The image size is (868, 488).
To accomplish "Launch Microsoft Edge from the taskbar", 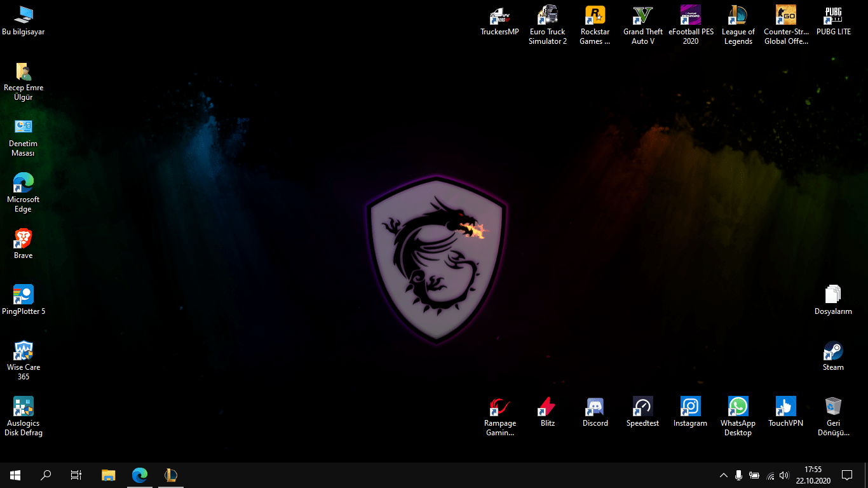I will coord(140,475).
